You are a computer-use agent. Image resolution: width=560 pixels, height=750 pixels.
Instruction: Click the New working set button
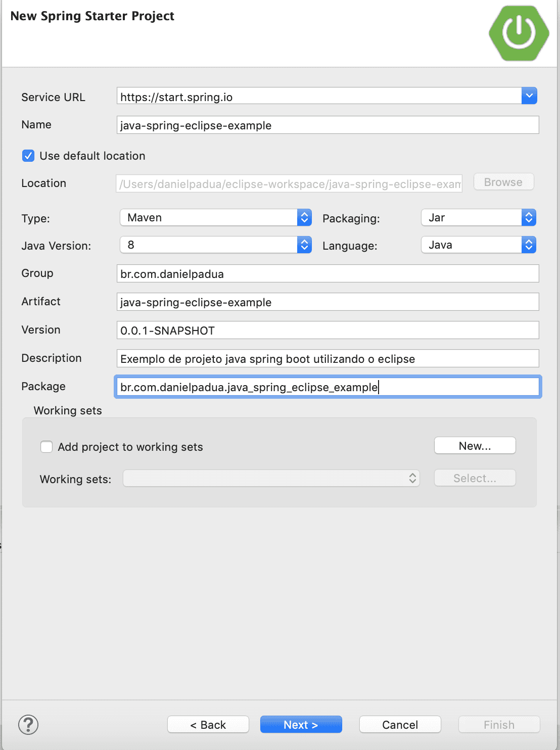(x=474, y=445)
